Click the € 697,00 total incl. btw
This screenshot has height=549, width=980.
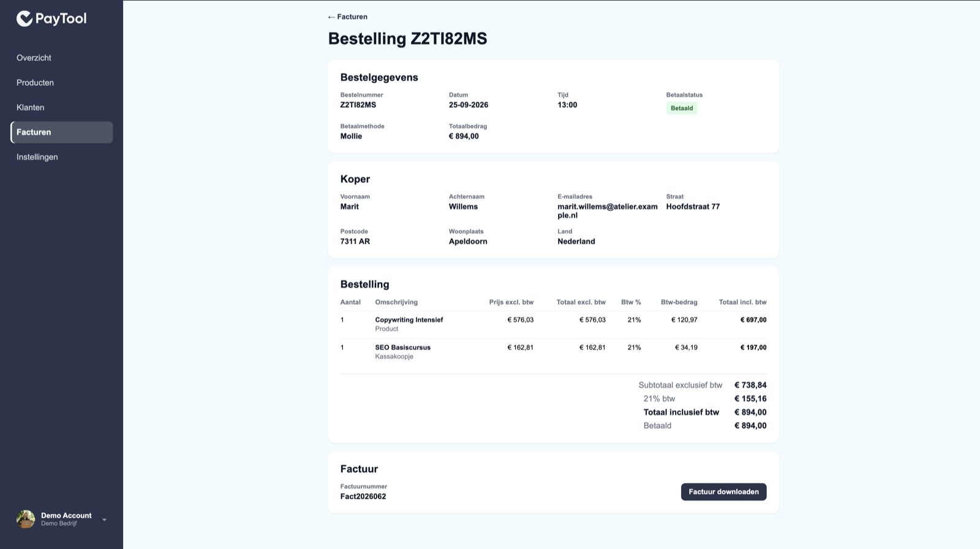click(753, 319)
